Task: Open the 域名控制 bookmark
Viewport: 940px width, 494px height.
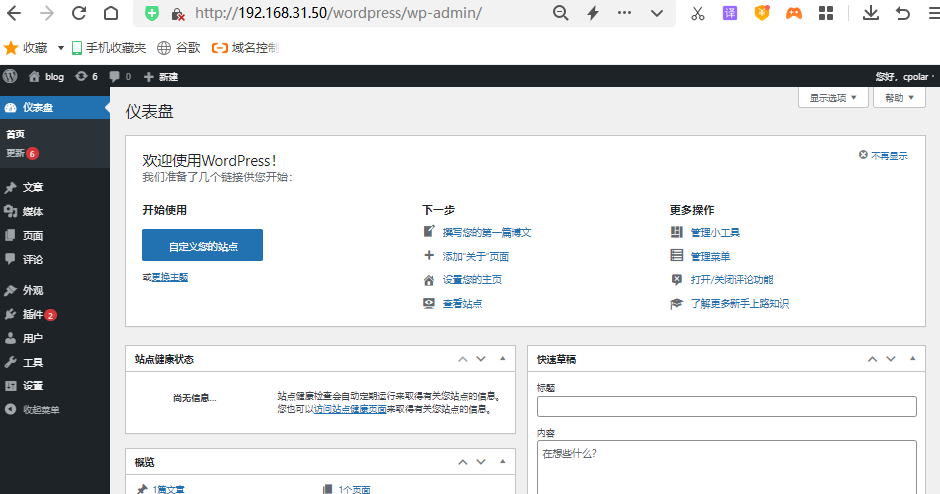Action: point(245,48)
